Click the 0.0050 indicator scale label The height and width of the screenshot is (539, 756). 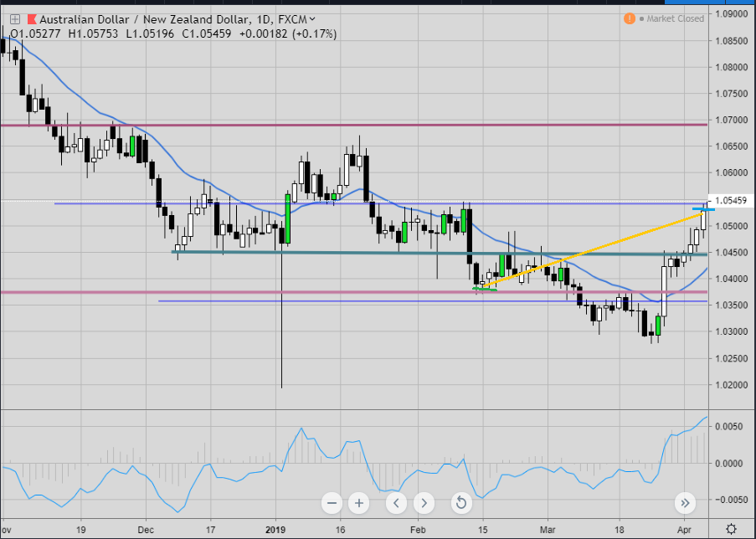[729, 427]
